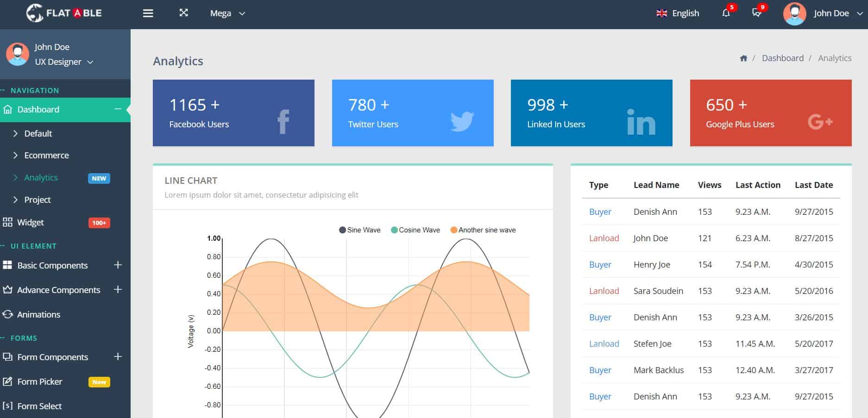Open the Mega dropdown
The image size is (868, 418).
(x=226, y=13)
